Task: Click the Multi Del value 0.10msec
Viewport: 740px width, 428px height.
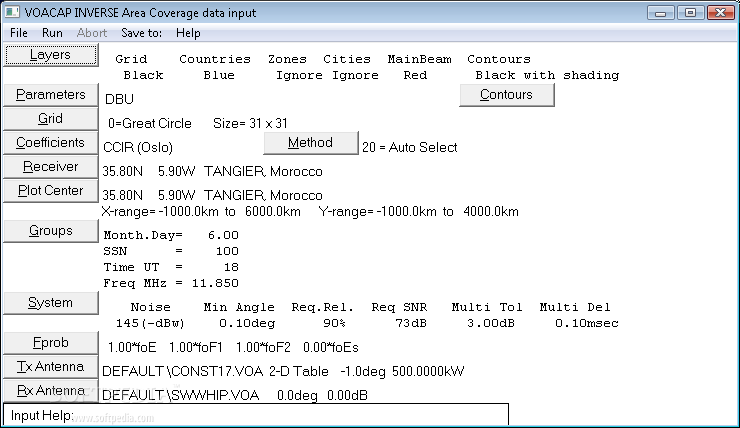Action: click(587, 323)
